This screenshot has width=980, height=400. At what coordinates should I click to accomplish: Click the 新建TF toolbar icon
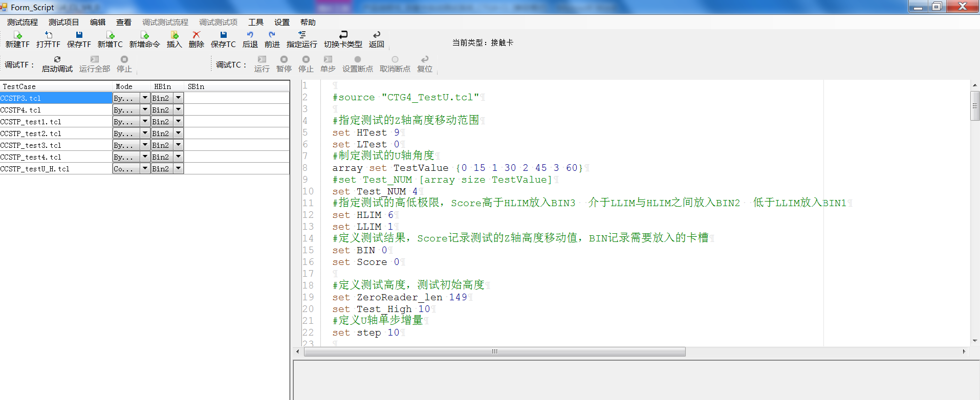click(18, 35)
